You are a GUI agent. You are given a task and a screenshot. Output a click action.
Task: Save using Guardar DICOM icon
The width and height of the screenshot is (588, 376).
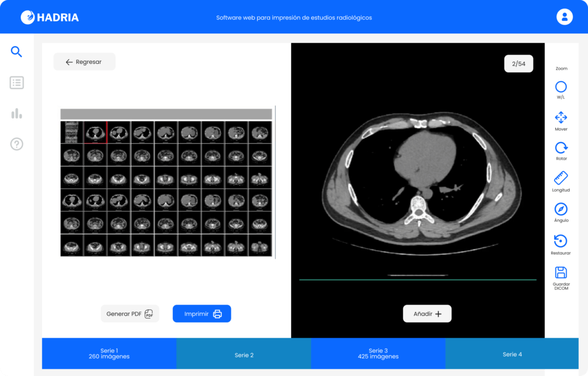click(561, 273)
